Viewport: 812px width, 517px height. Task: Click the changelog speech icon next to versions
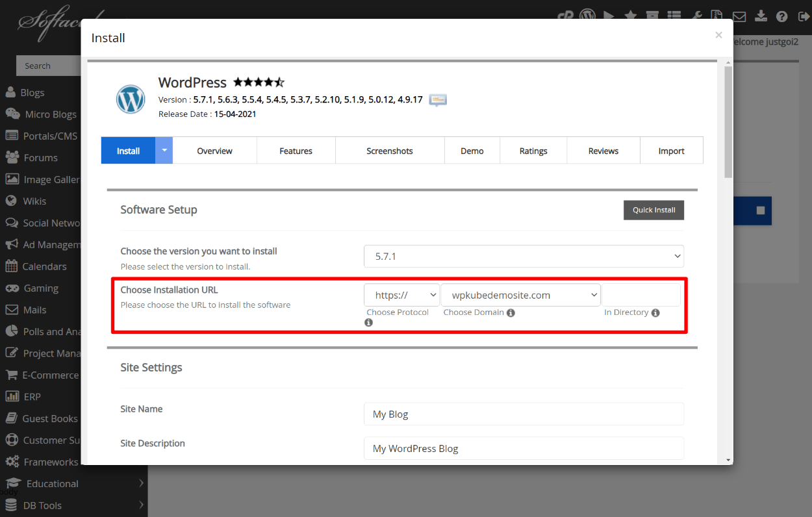click(x=438, y=100)
